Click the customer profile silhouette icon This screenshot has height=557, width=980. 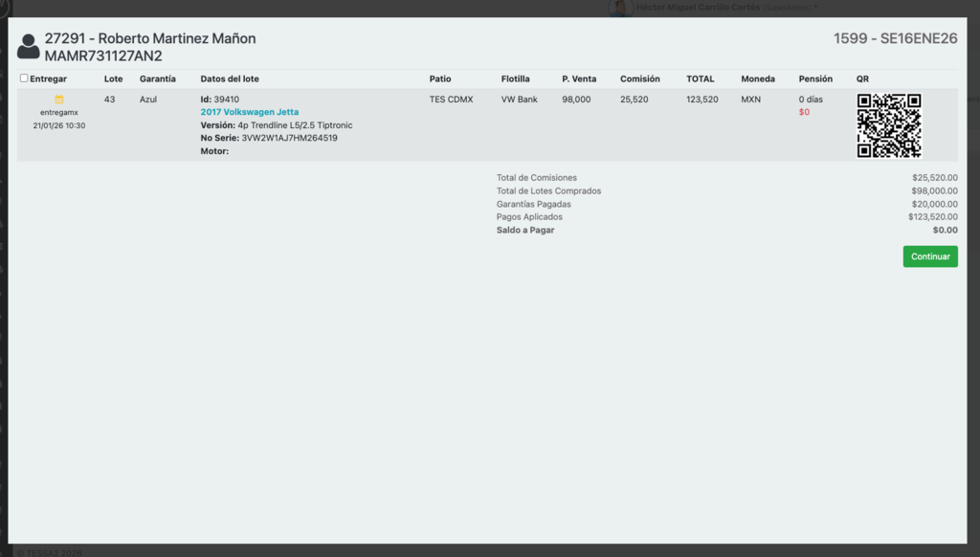28,46
